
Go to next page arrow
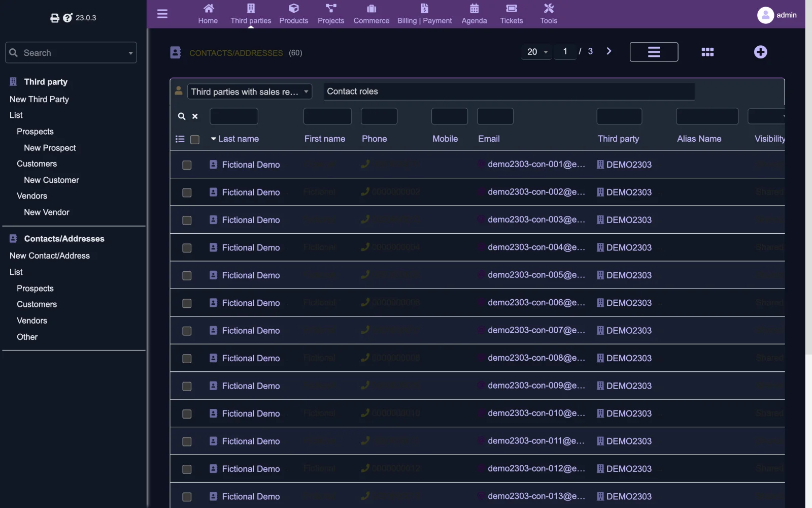coord(609,51)
